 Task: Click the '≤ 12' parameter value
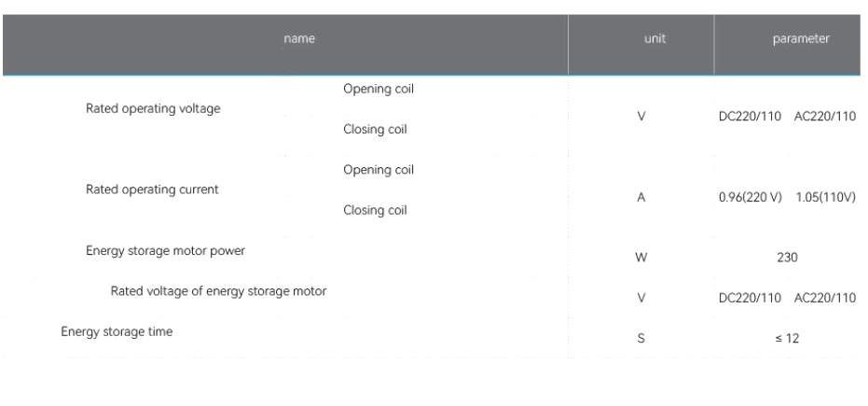787,339
